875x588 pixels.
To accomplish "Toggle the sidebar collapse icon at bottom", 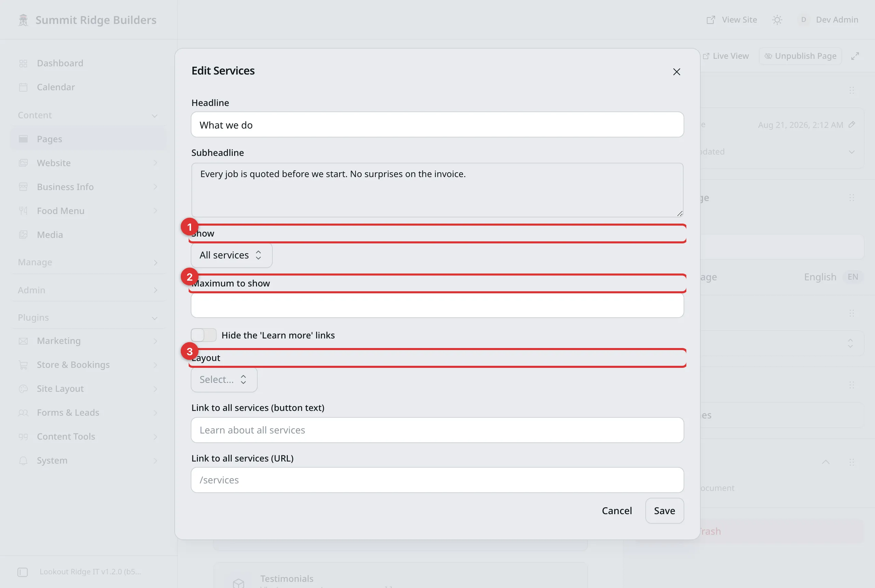I will (23, 572).
